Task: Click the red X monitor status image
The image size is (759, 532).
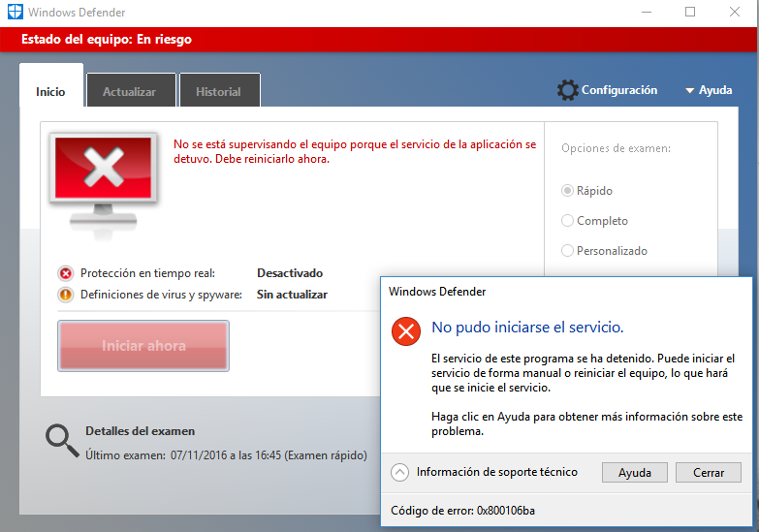Action: (x=103, y=186)
